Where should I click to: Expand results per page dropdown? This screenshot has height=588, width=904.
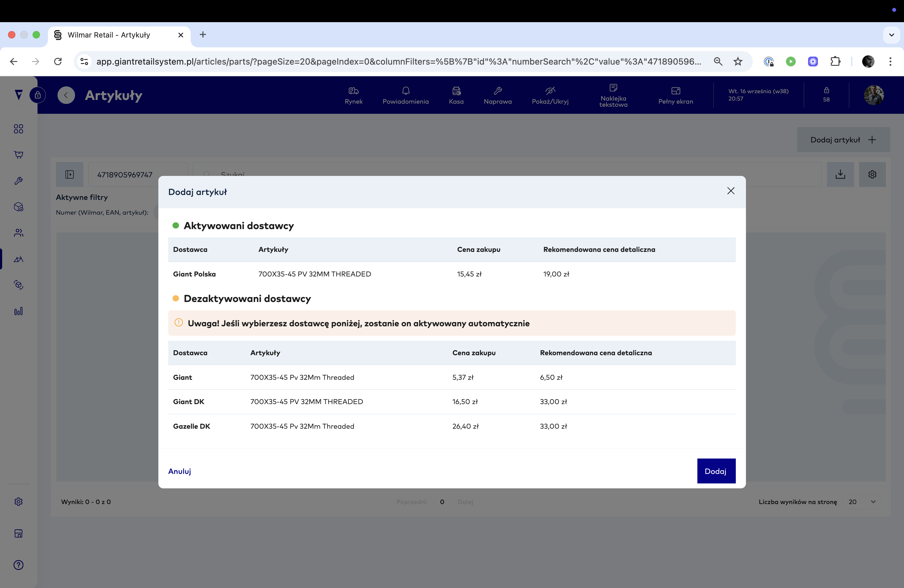click(x=862, y=502)
